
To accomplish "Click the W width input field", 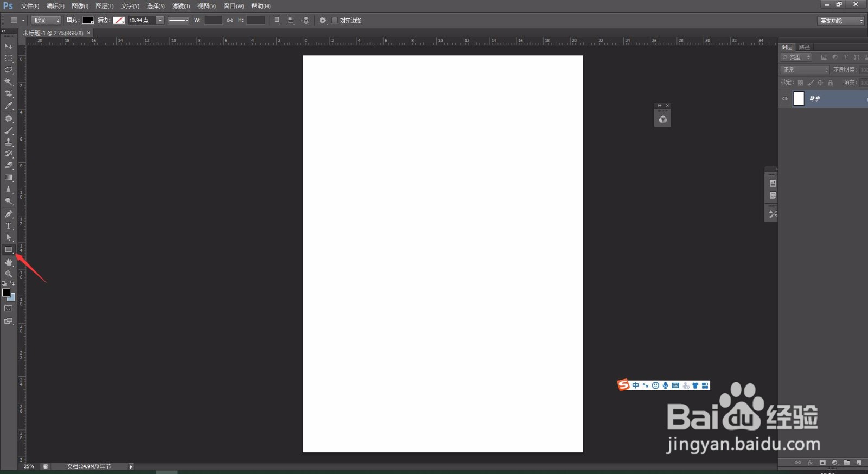I will (x=213, y=20).
